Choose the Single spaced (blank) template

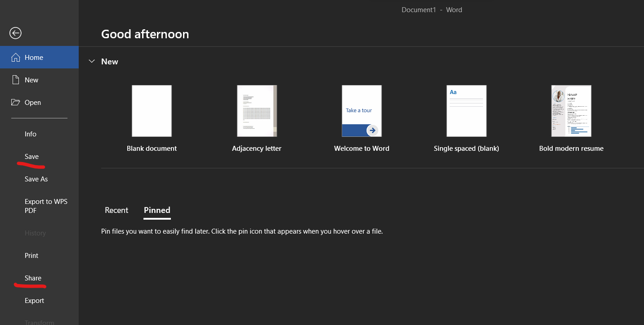pos(466,111)
